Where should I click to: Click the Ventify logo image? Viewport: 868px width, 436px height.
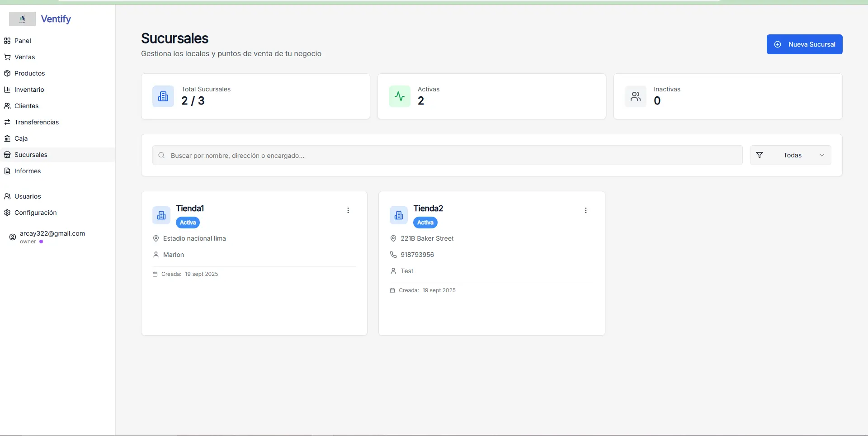coord(22,19)
